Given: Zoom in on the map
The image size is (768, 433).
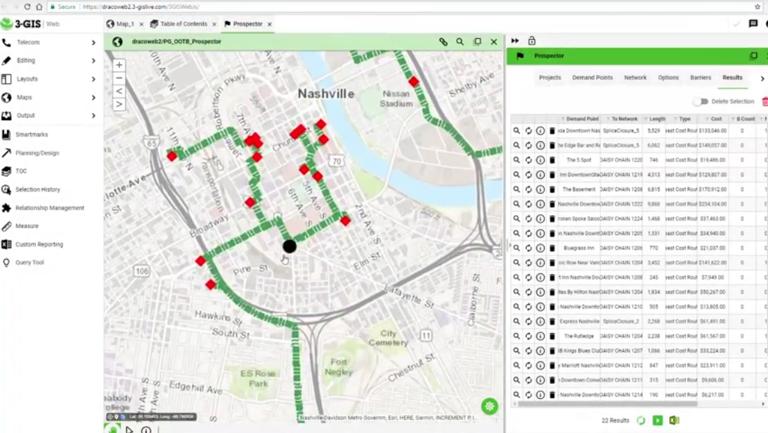Looking at the screenshot, I should click(119, 65).
